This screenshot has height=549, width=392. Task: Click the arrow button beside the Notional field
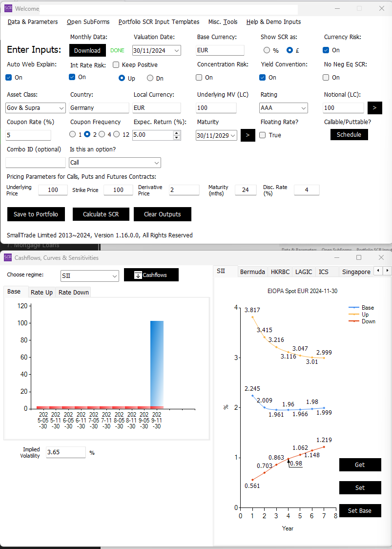pos(375,107)
